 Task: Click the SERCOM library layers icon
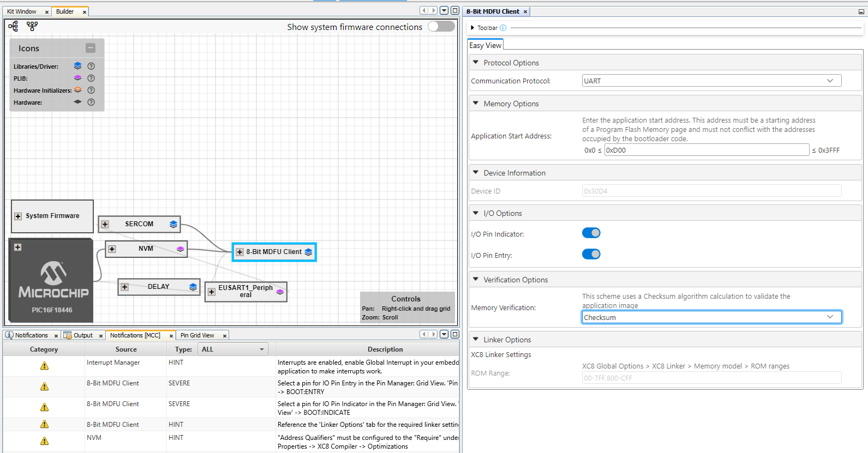[173, 224]
